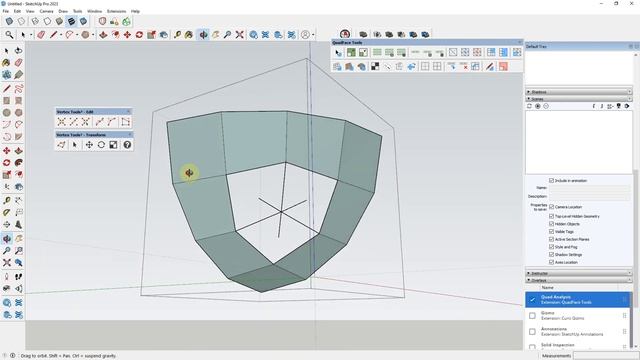The image size is (640, 360).
Task: Open Vertex Tools Transform help question icon
Action: [x=127, y=145]
